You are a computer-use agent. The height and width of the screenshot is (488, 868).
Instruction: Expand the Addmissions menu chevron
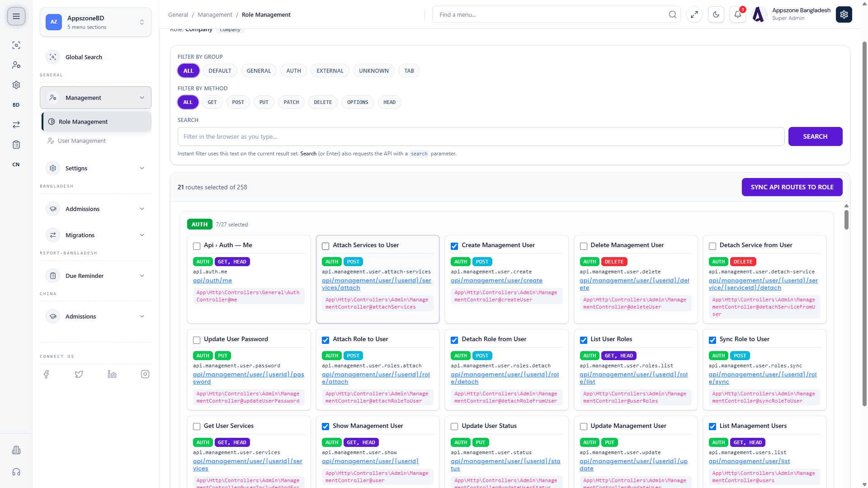click(x=142, y=209)
